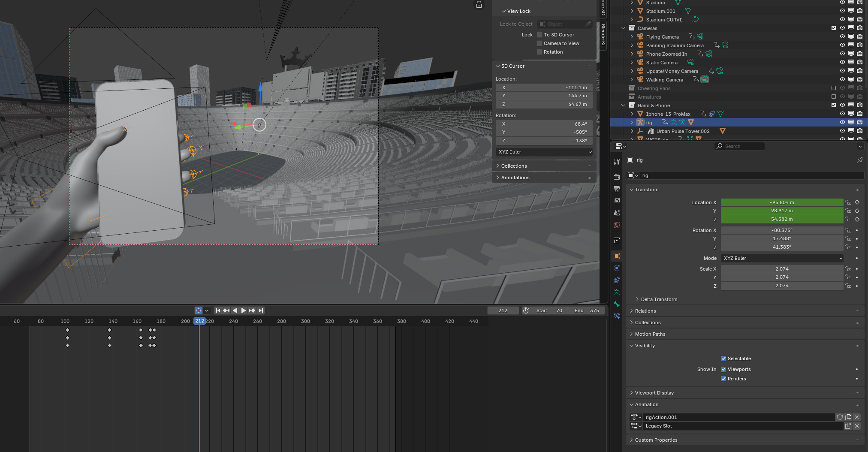The width and height of the screenshot is (868, 452).
Task: Enable Lock To 3D Cursor checkbox
Action: pyautogui.click(x=539, y=35)
